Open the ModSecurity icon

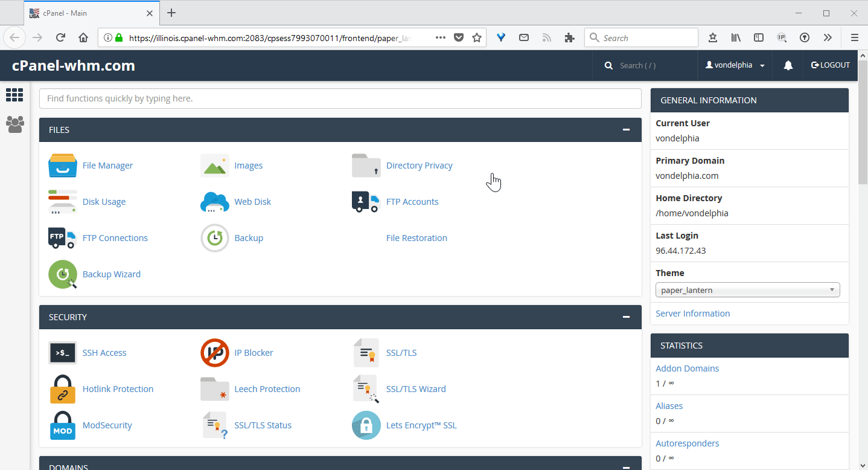(63, 425)
